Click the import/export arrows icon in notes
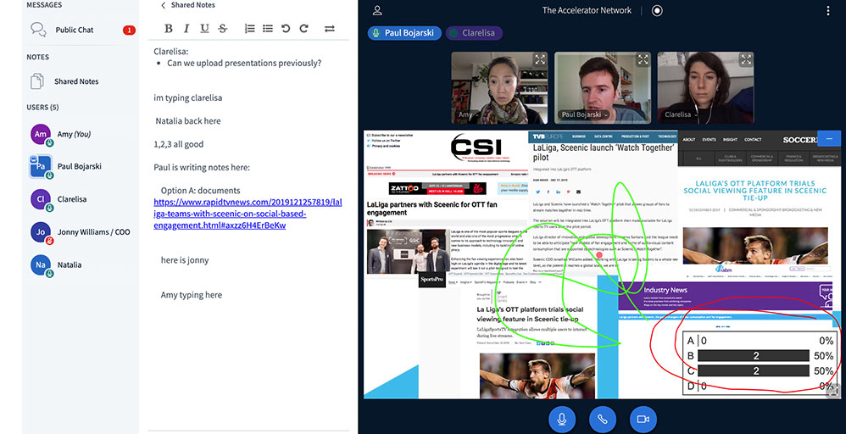The width and height of the screenshot is (868, 434). click(330, 29)
